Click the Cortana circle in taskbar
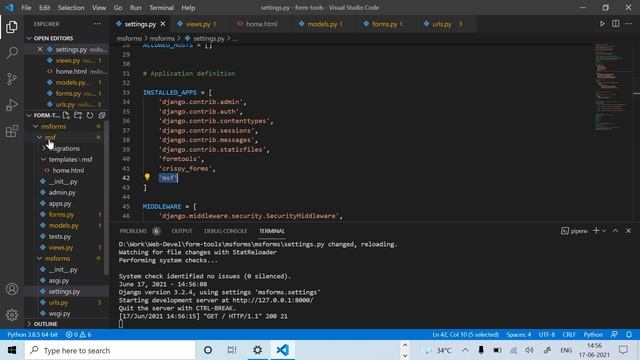Screen dimensions: 640x360 click(x=208, y=350)
